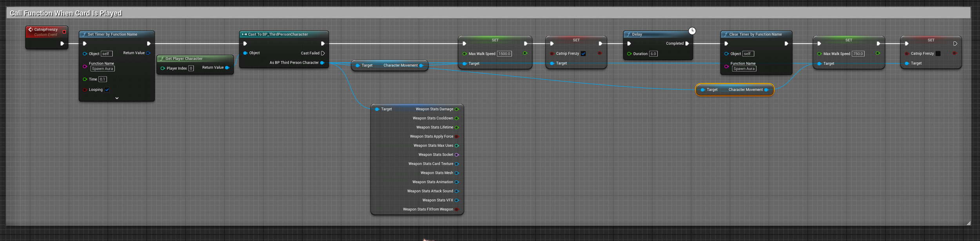Toggle the Looping checkbox on Set Timer node
Viewport: 980px width, 241px height.
coord(107,90)
